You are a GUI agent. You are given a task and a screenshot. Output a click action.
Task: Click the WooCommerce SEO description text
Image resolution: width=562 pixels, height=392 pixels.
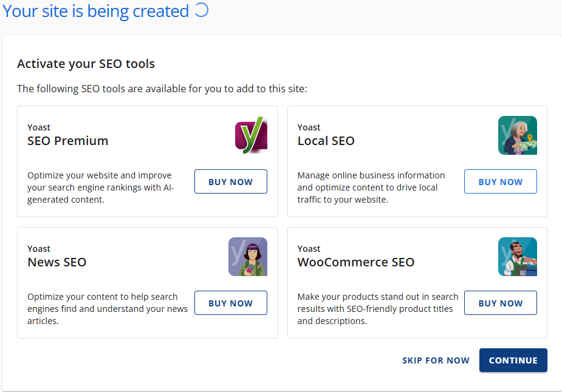(x=378, y=308)
